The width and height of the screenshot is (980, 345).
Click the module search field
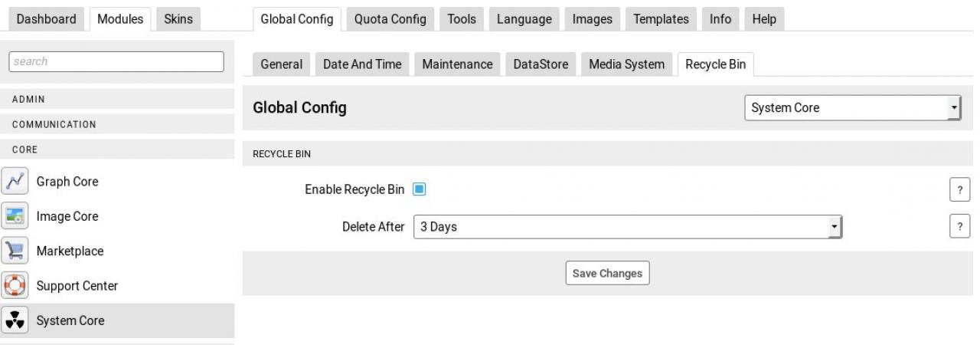(x=116, y=62)
